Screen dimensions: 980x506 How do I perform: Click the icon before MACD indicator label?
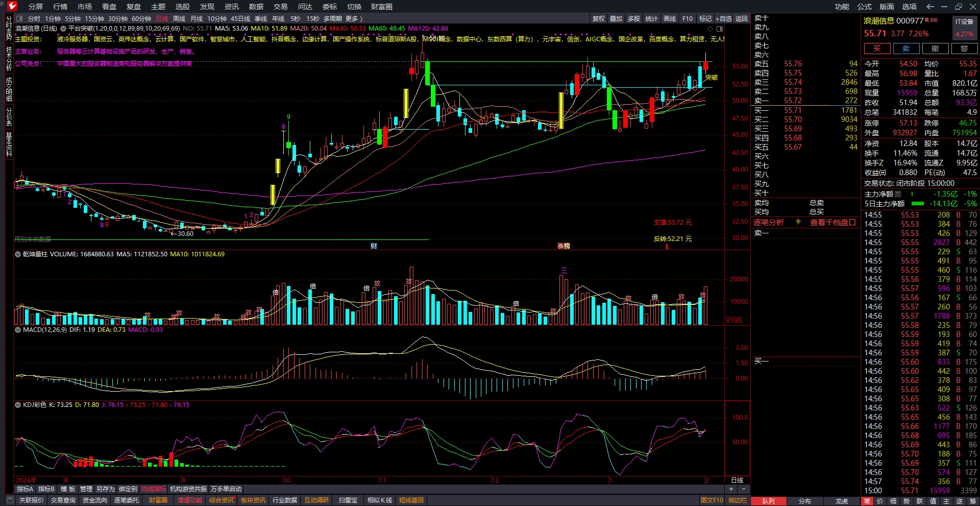click(18, 329)
